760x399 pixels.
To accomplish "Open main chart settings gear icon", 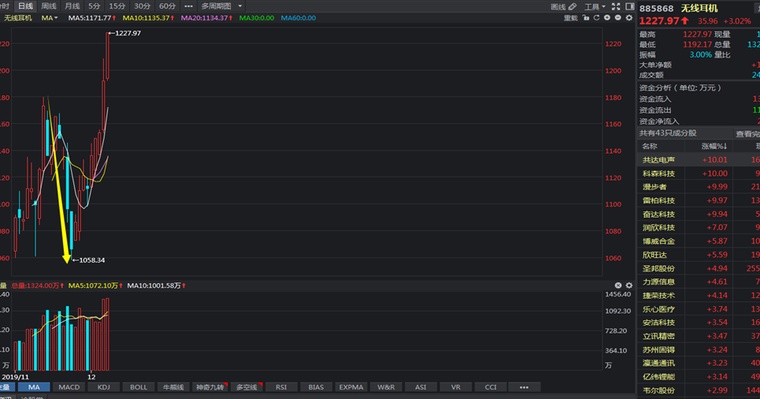I will 629,18.
